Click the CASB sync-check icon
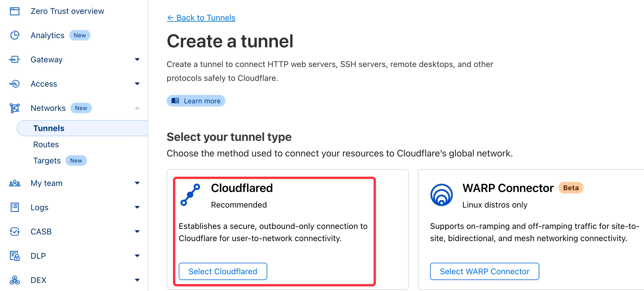This screenshot has width=644, height=291. coord(15,232)
